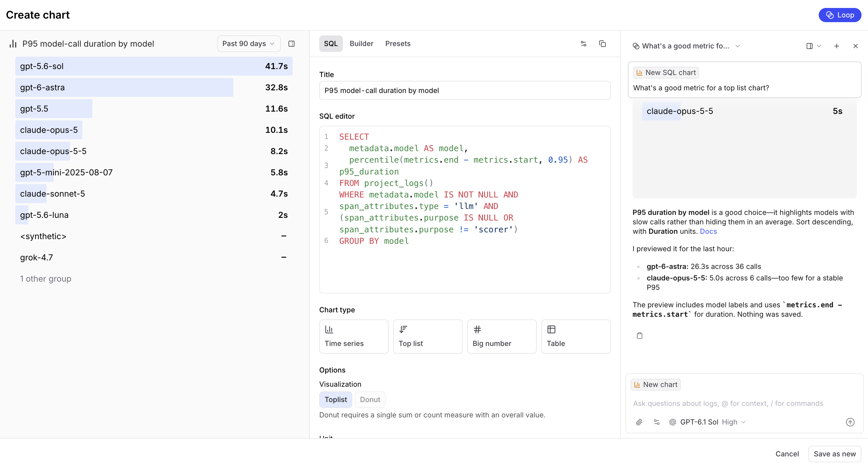Open Loop assistant button

click(840, 15)
